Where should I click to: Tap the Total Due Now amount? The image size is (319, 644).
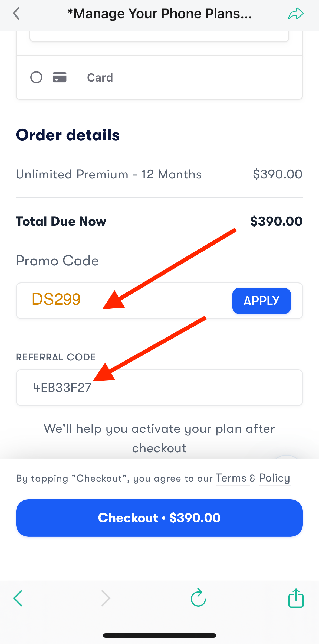(x=276, y=221)
